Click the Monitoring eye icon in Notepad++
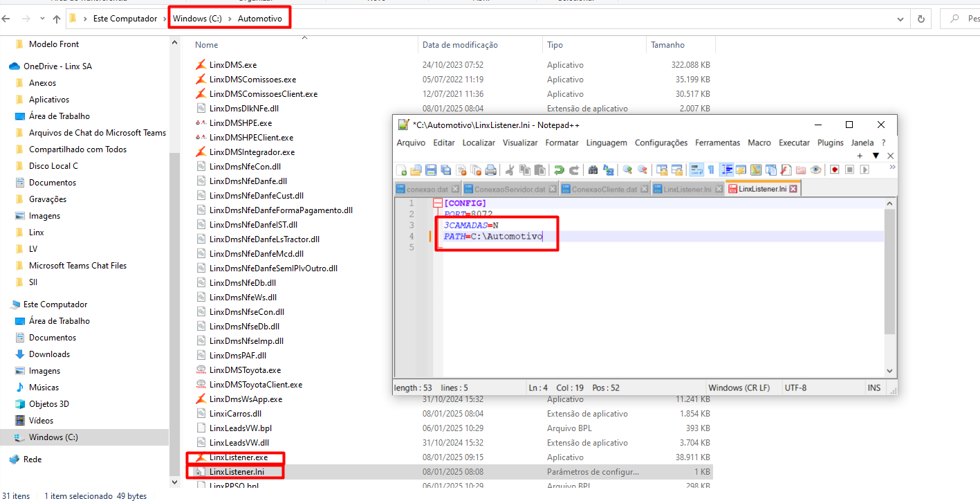 point(816,170)
